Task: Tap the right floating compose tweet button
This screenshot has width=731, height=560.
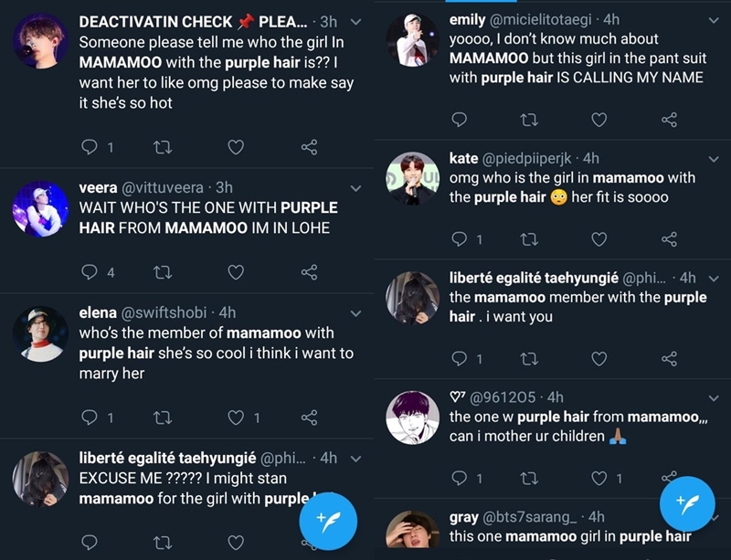Action: 686,503
